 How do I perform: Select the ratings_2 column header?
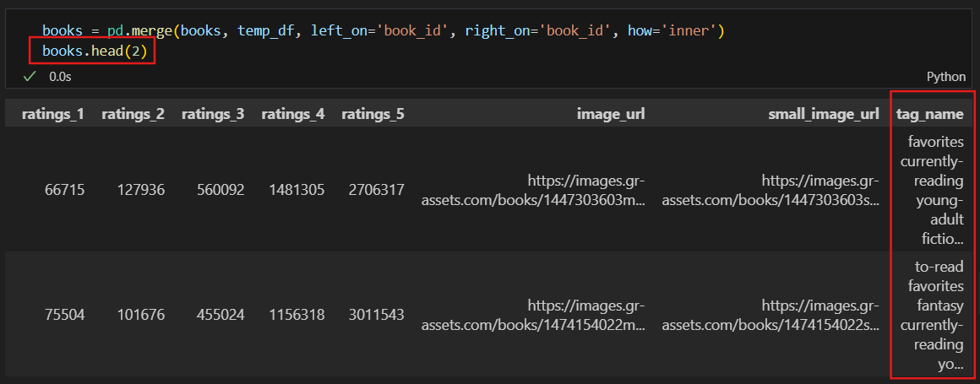133,114
